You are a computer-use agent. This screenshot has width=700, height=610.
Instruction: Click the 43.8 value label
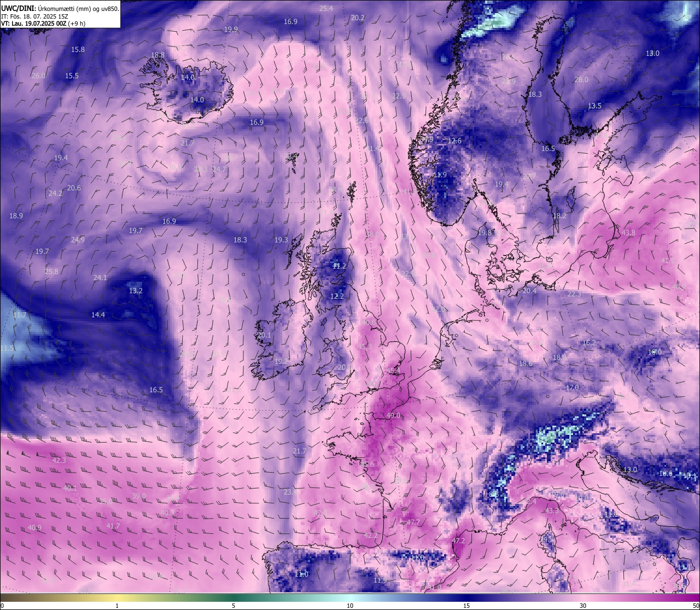click(x=628, y=233)
